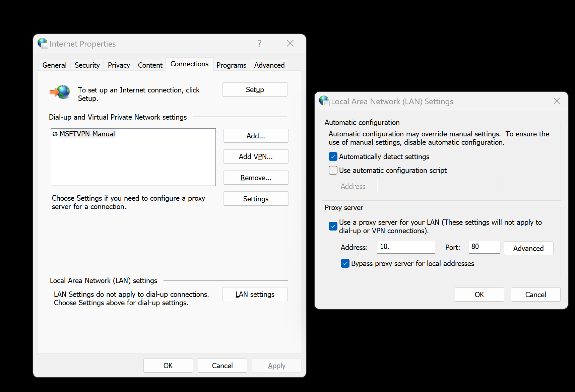
Task: Select MSFTVPN-Manual in the connections list
Action: 87,134
